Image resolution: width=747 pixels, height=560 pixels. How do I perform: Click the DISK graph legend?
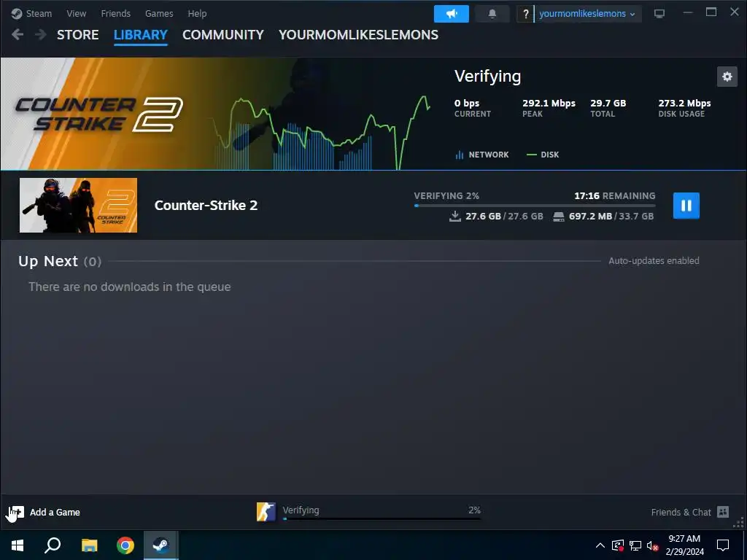[x=543, y=155]
